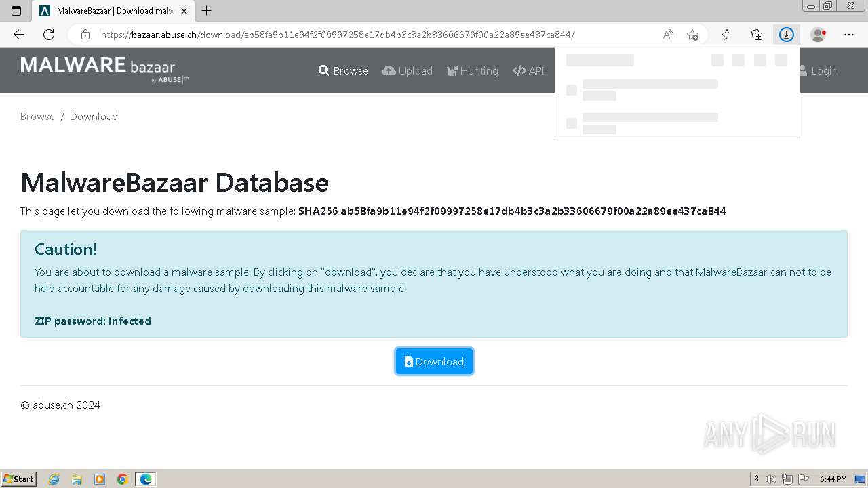
Task: Click the Browse breadcrumb link
Action: click(37, 117)
